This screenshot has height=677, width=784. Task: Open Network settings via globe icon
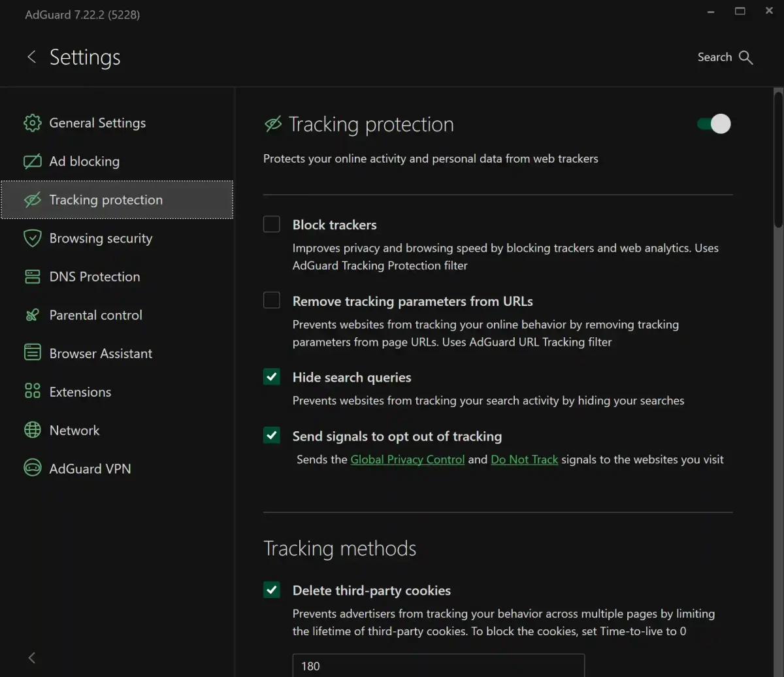[32, 430]
